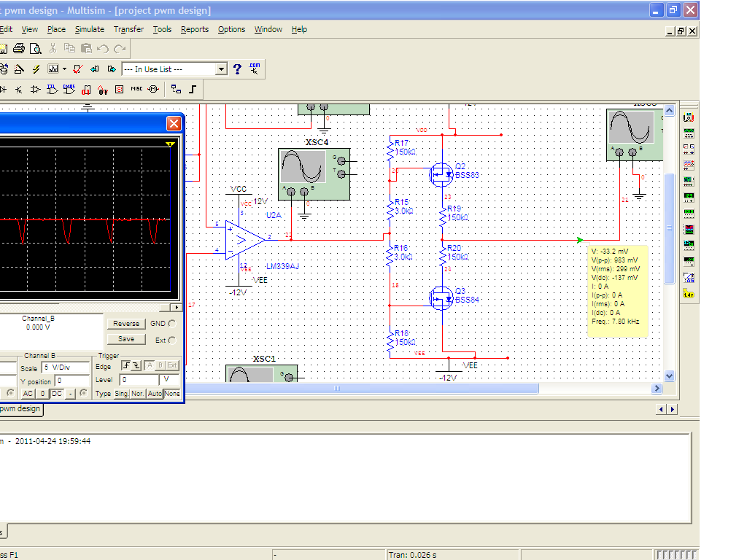
Task: Select the GND radio button
Action: pos(172,323)
